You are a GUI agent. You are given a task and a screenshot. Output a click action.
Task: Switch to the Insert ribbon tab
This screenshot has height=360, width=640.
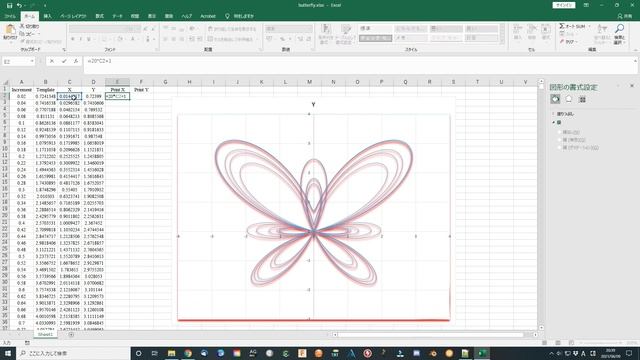[x=48, y=16]
